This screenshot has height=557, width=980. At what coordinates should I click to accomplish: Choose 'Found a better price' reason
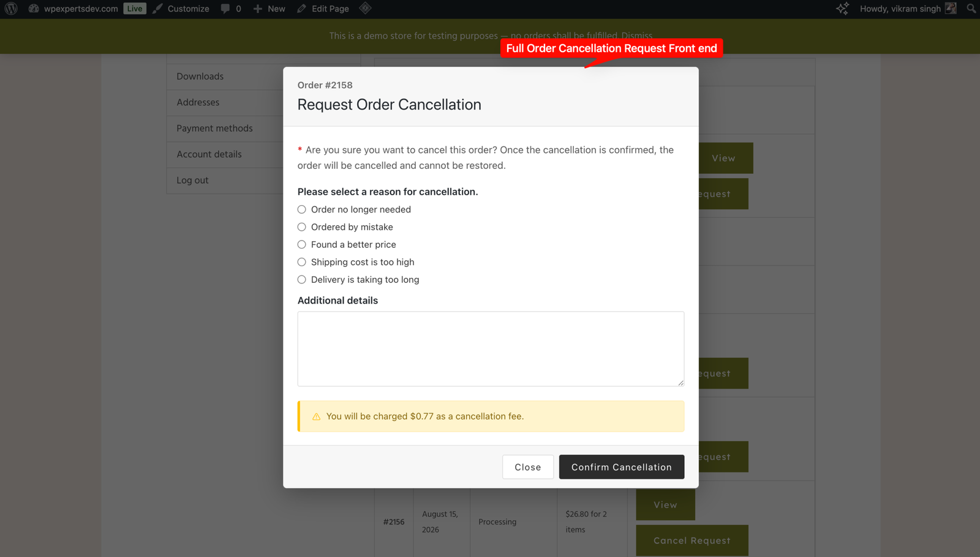point(301,245)
